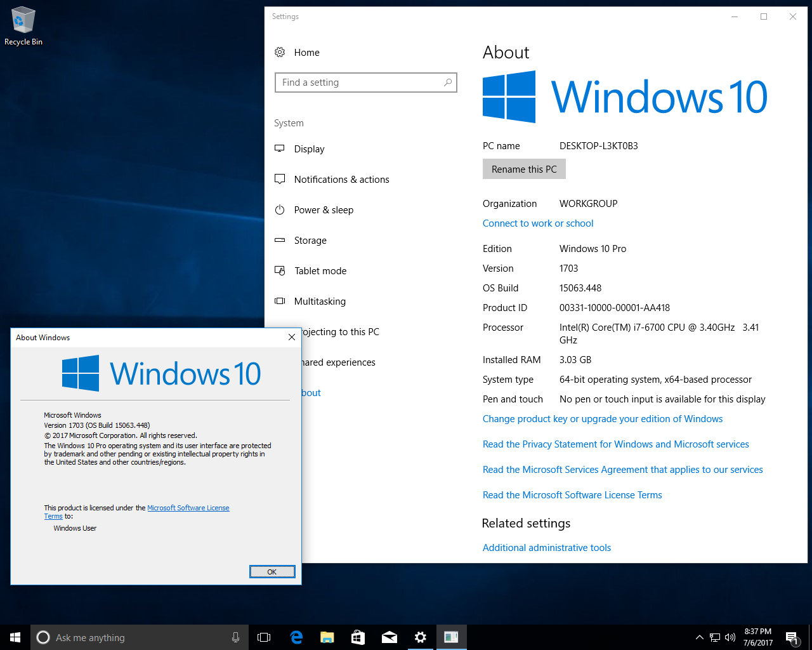Select the Display settings icon

(280, 149)
